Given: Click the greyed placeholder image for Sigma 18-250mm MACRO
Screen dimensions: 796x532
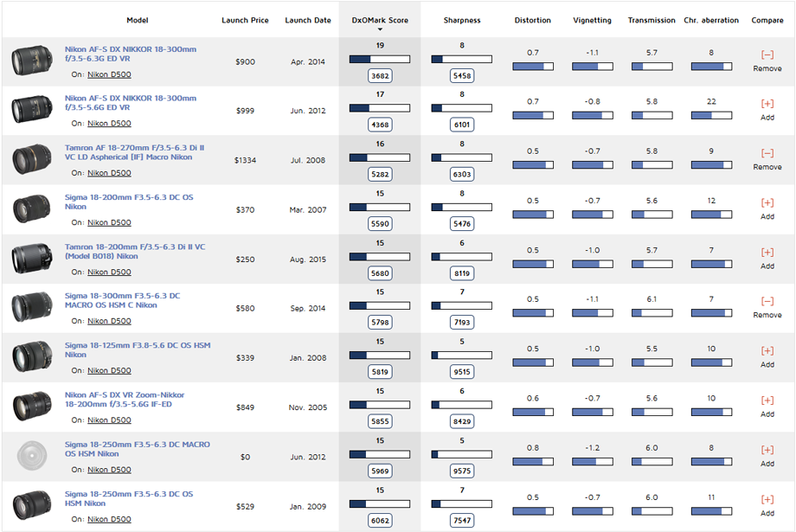Looking at the screenshot, I should click(32, 455).
